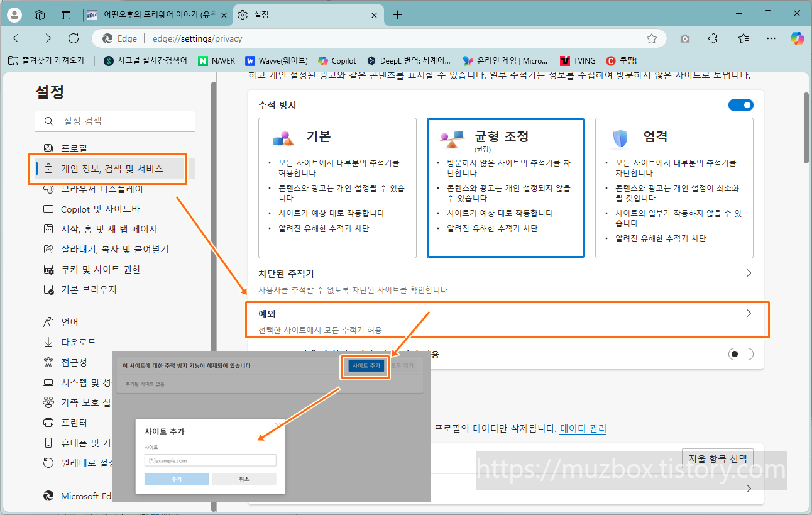Open 프로필 in settings sidebar
Viewport: 812px width, 515px height.
point(74,148)
